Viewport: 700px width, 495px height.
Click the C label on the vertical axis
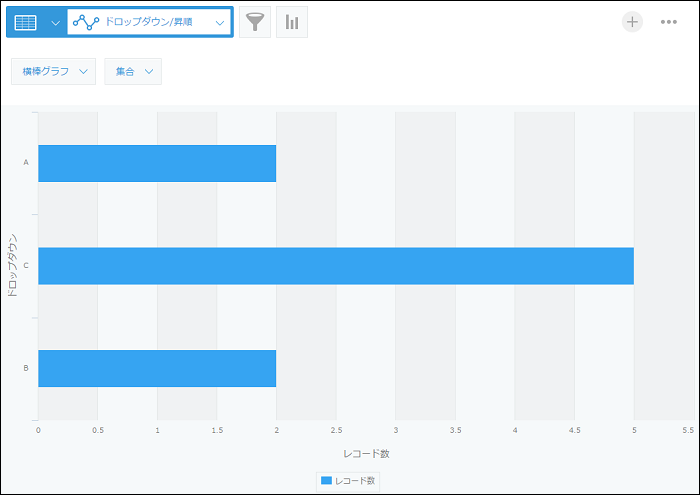(25, 266)
